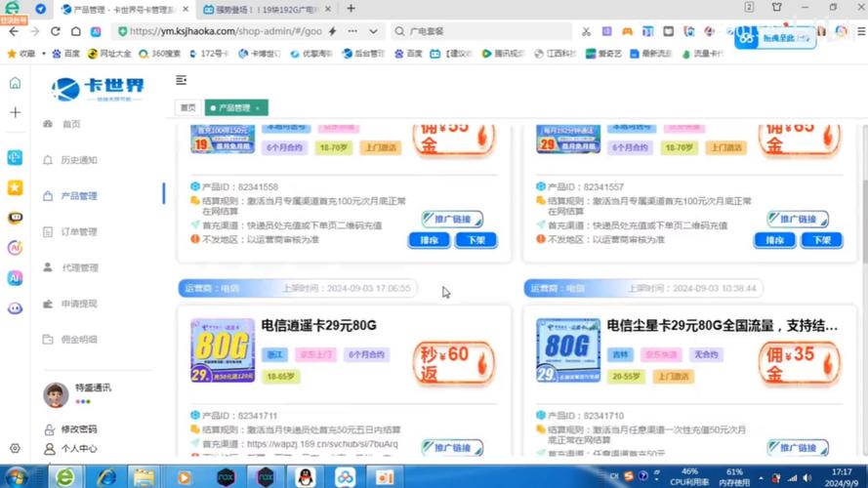
Task: Click 修改密码 link in sidebar
Action: pos(79,428)
